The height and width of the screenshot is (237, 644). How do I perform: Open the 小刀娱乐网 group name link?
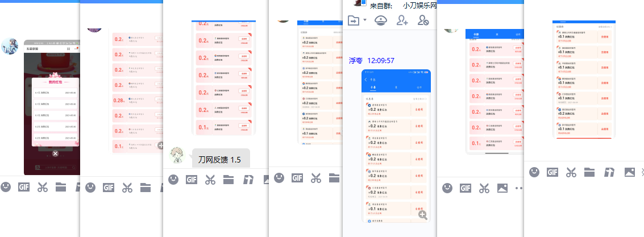[x=419, y=6]
